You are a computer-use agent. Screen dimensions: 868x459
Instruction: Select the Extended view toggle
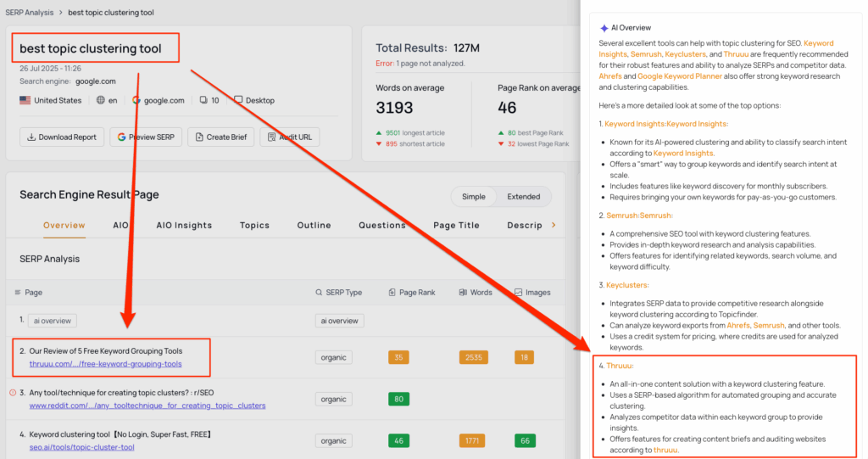[523, 197]
